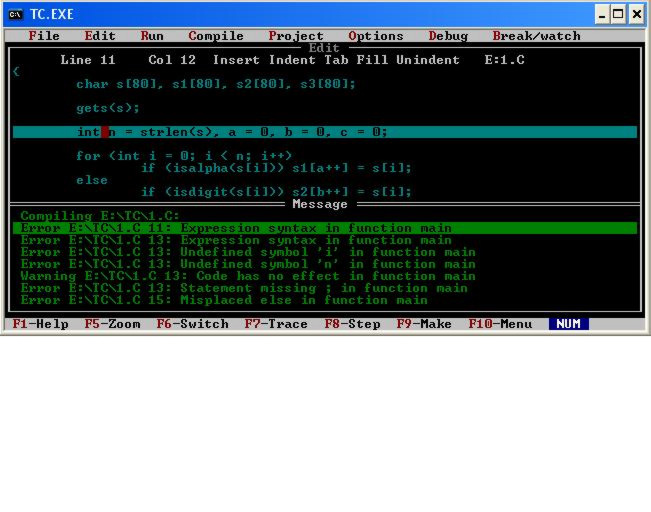Open the File menu
This screenshot has width=651, height=512.
click(44, 36)
